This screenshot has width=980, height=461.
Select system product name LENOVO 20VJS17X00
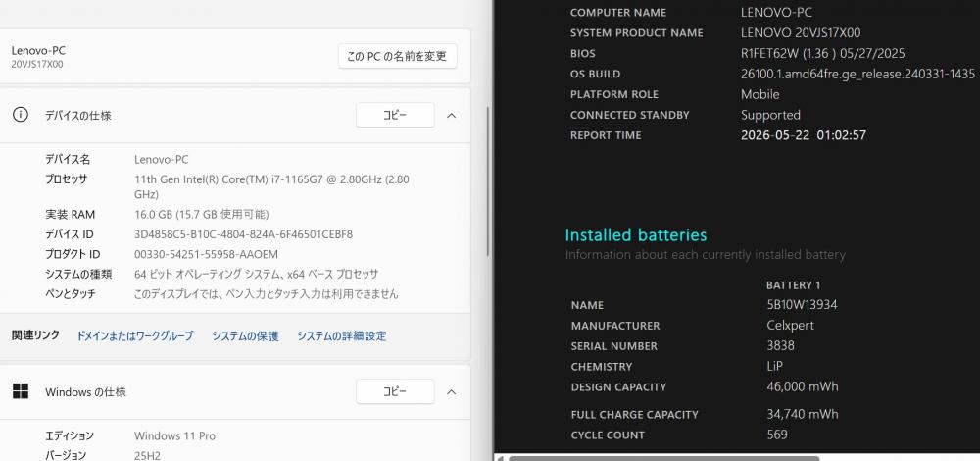point(801,32)
